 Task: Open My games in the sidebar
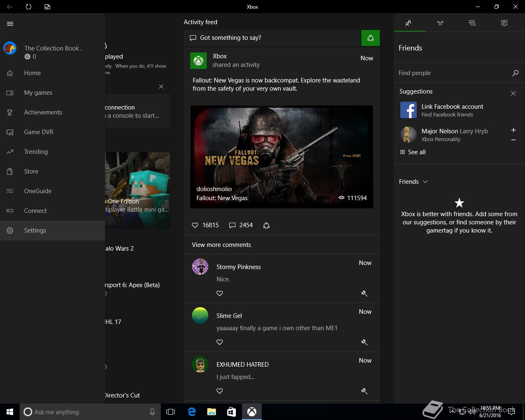click(52, 93)
